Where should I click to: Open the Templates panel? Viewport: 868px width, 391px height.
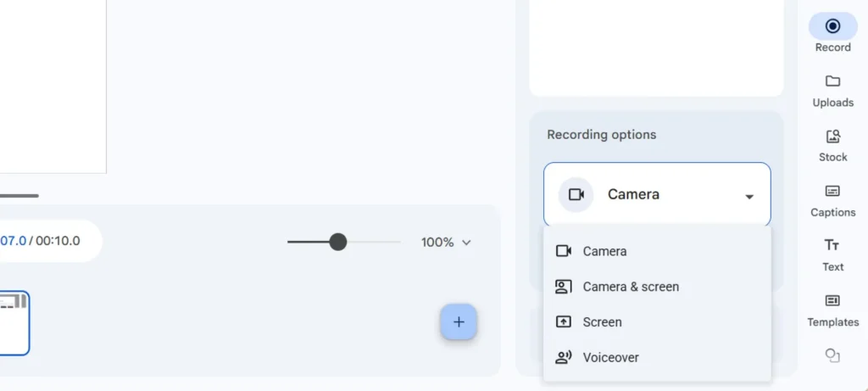832,310
